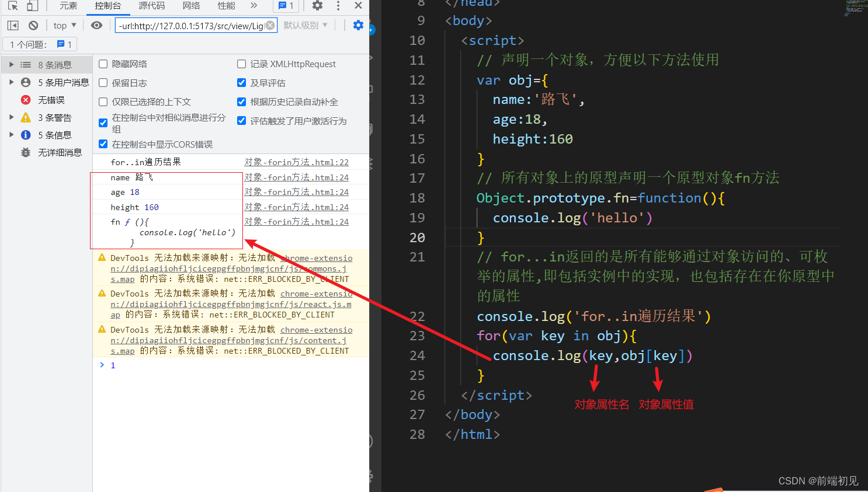Open console settings blue gear

click(x=358, y=25)
